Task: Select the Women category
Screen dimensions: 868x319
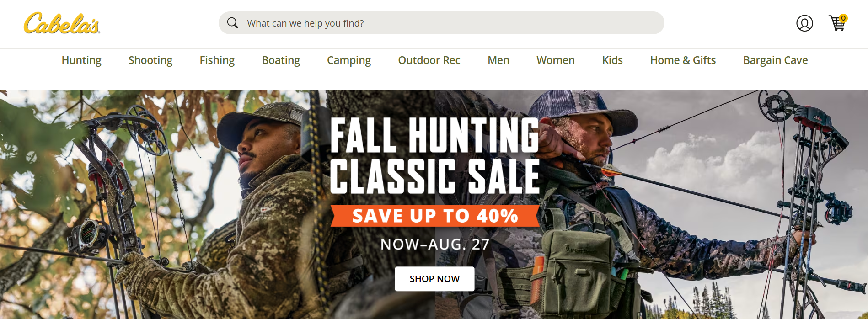Action: coord(556,60)
